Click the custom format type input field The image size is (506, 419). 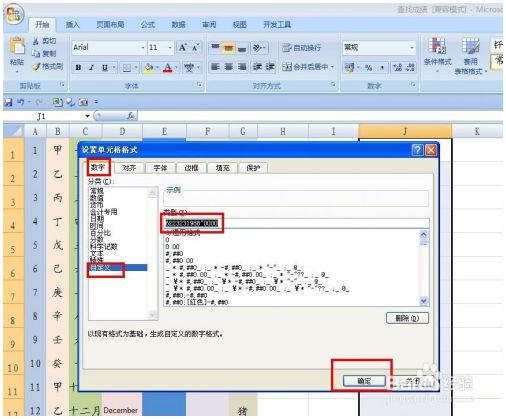(x=296, y=223)
